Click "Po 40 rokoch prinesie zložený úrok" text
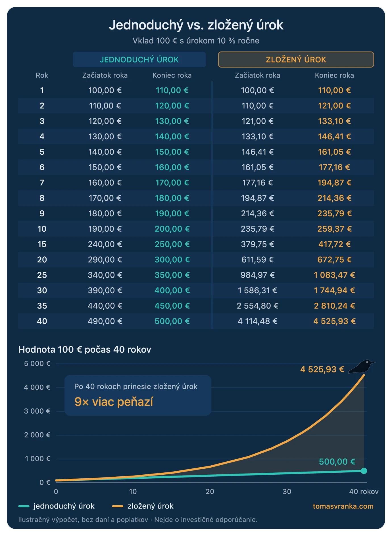The image size is (392, 536). pyautogui.click(x=136, y=387)
